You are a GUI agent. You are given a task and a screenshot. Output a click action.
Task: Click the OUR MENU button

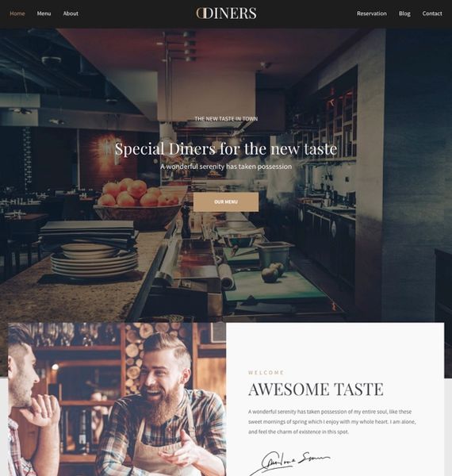coord(226,202)
